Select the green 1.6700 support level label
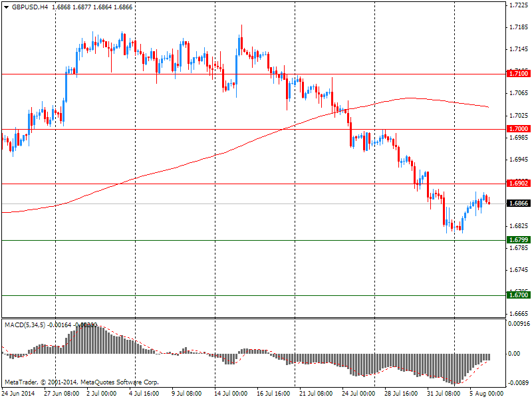 518,295
